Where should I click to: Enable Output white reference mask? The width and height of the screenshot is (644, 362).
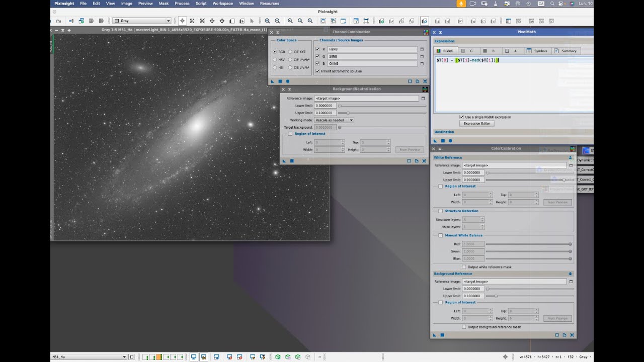point(464,267)
